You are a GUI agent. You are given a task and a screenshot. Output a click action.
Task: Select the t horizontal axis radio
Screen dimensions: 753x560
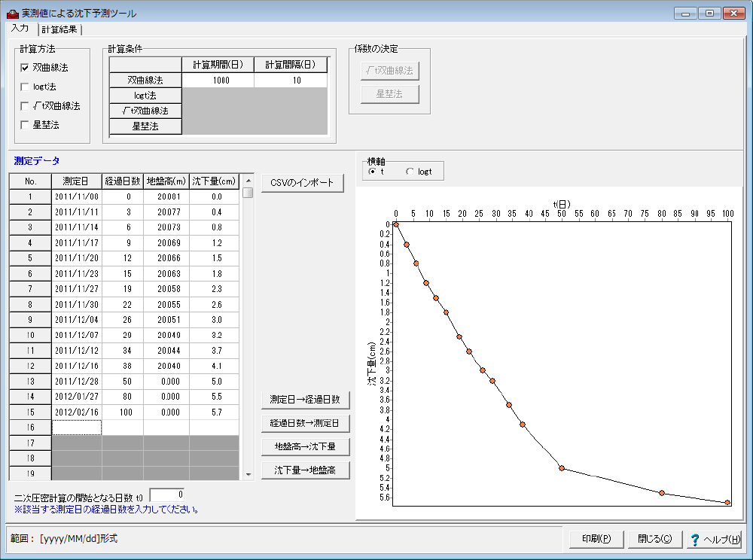pyautogui.click(x=372, y=172)
